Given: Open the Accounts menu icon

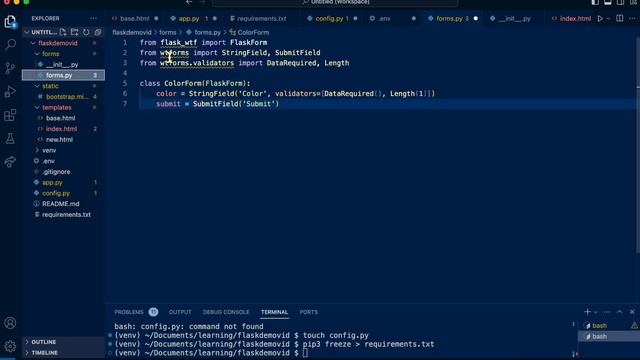Looking at the screenshot, I should tap(10, 323).
